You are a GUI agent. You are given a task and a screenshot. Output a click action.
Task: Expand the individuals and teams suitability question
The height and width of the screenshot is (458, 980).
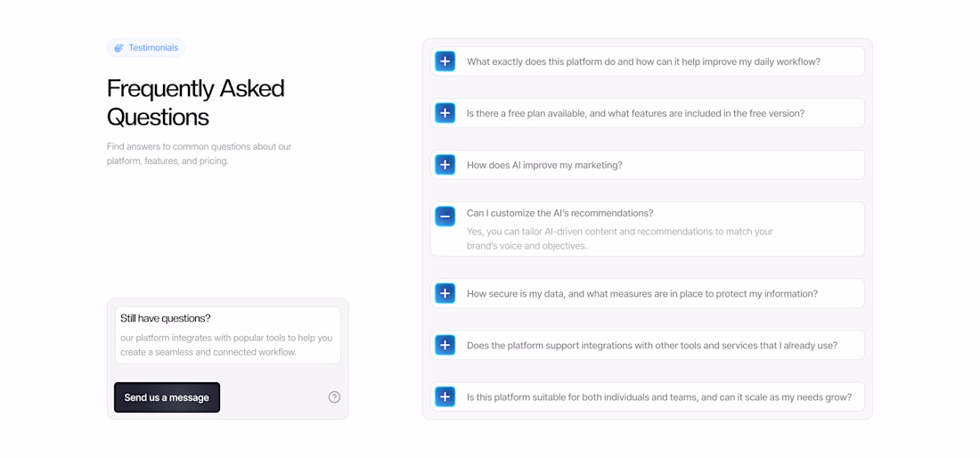(x=445, y=397)
